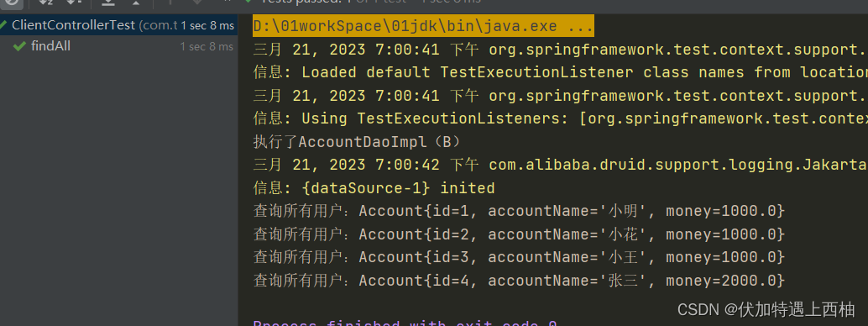The width and height of the screenshot is (868, 326).
Task: Click the 执行了AccountDaoImpl（B） output line
Action: click(357, 142)
